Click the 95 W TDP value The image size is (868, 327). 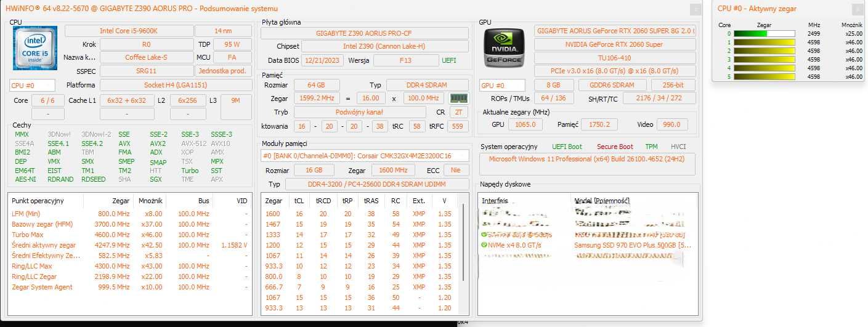point(232,44)
